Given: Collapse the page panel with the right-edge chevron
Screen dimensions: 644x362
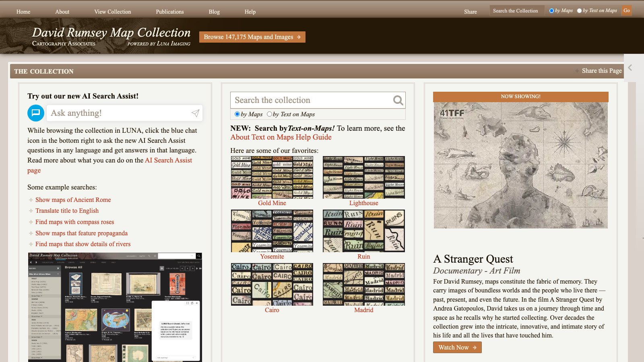Looking at the screenshot, I should (x=630, y=68).
